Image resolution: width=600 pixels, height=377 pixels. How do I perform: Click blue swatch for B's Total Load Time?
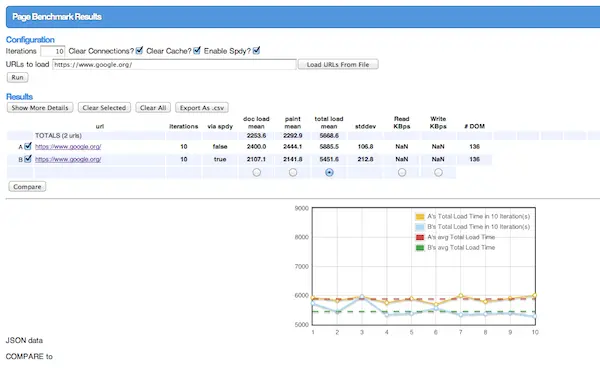(420, 227)
